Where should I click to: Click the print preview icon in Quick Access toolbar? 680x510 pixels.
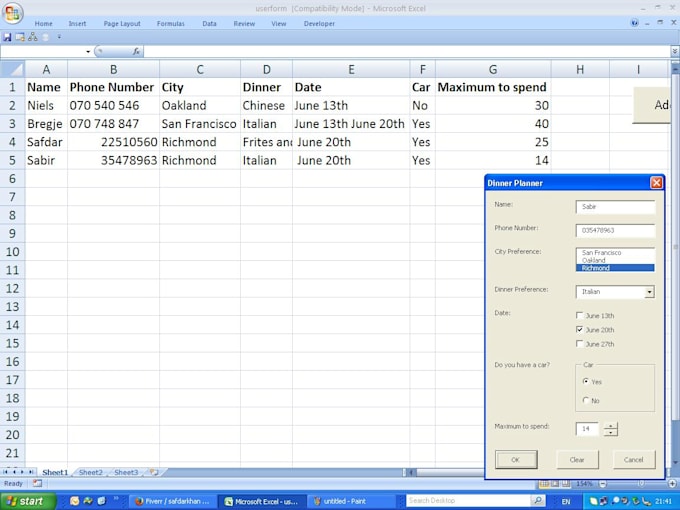pyautogui.click(x=20, y=37)
